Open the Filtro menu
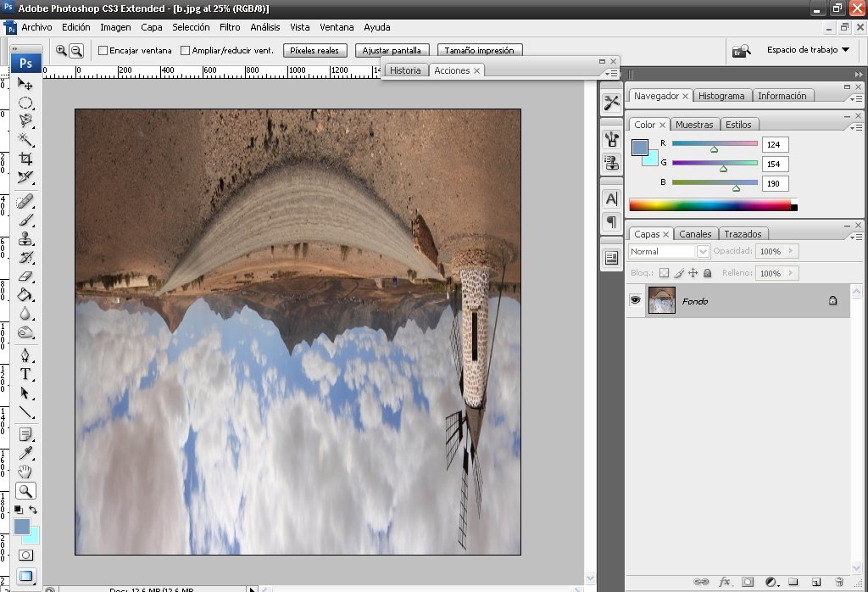Viewport: 868px width, 592px height. pyautogui.click(x=230, y=27)
